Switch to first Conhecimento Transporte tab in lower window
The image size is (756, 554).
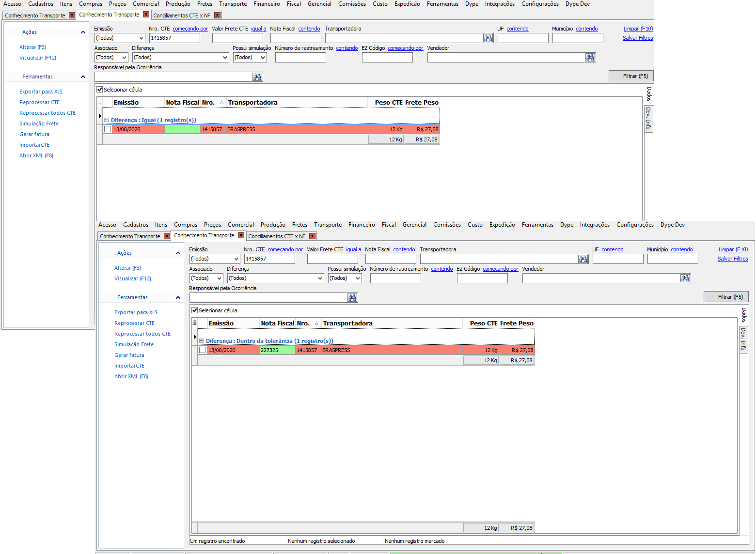[130, 236]
